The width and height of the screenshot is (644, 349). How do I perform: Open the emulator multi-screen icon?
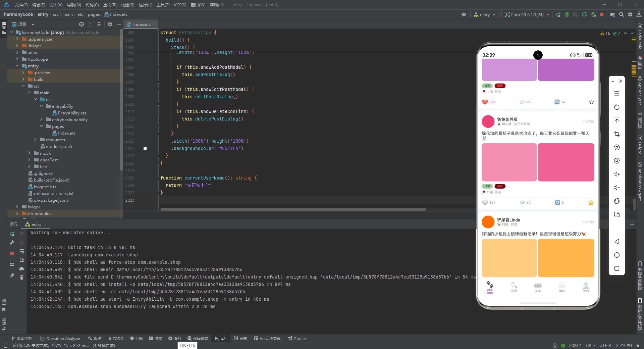[617, 214]
